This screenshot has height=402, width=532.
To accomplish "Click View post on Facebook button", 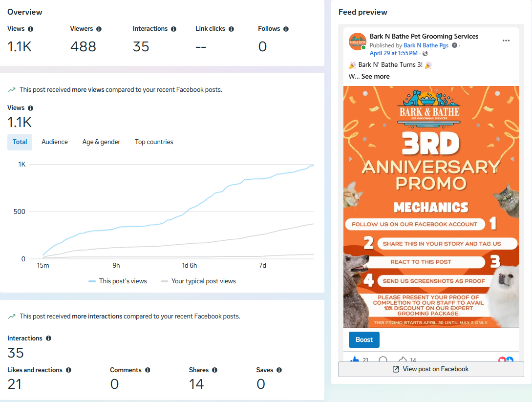I will point(431,369).
